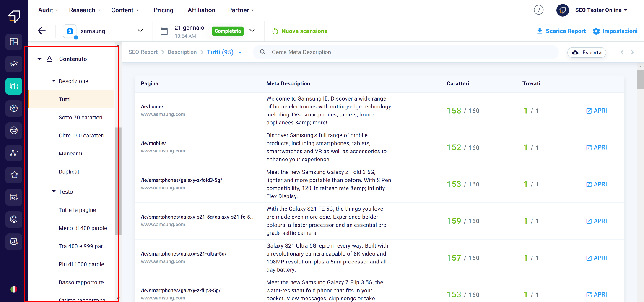Switch to the Pricing tab
This screenshot has height=302, width=644.
163,10
